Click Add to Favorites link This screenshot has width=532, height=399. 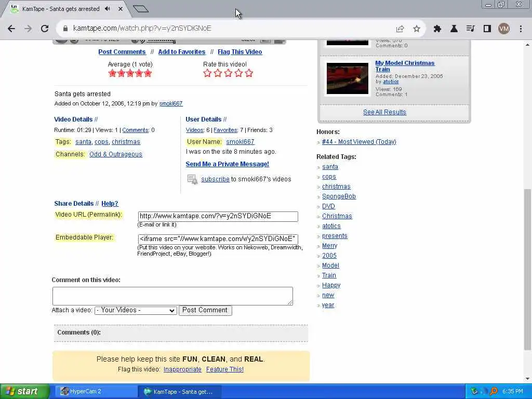point(182,52)
